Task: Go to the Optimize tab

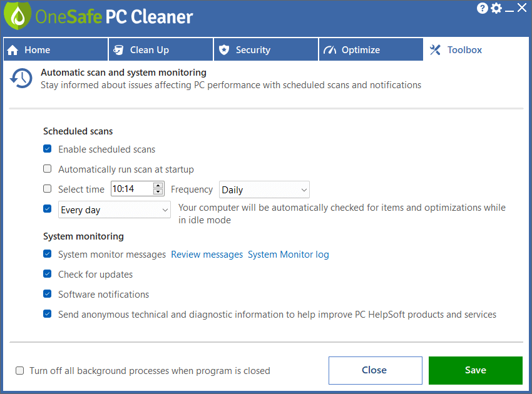Action: point(371,49)
